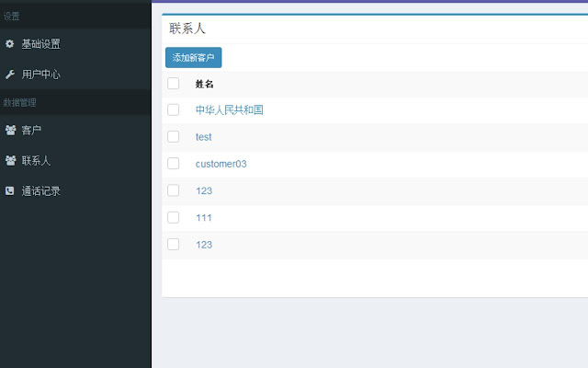The width and height of the screenshot is (588, 368).
Task: Select the customer03 row checkbox
Action: (174, 164)
